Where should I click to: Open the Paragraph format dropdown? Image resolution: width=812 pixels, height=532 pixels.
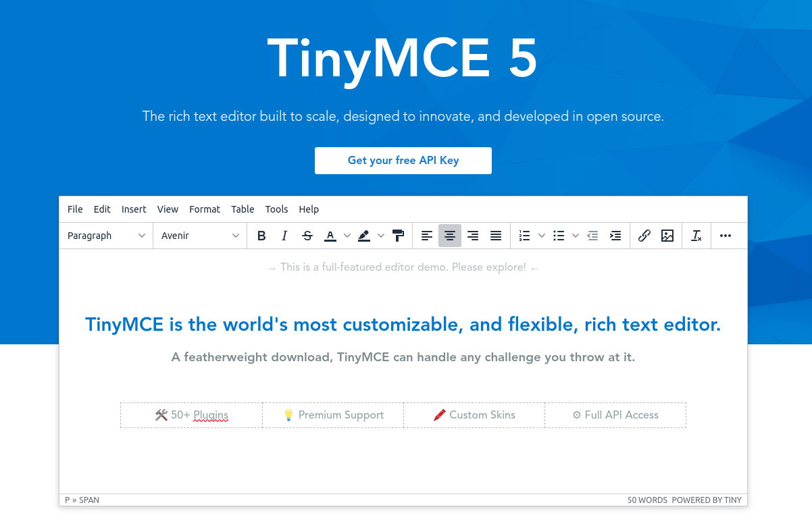pos(106,236)
